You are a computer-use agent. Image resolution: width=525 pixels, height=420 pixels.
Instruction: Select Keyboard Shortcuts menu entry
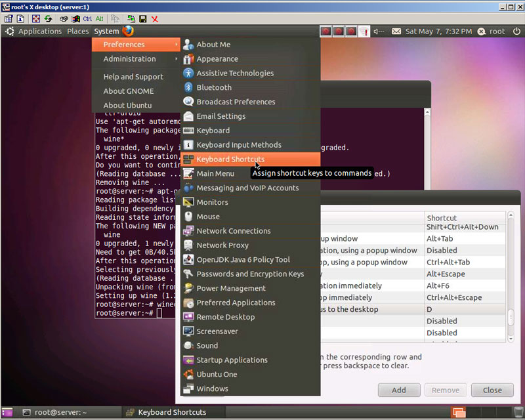pos(230,159)
